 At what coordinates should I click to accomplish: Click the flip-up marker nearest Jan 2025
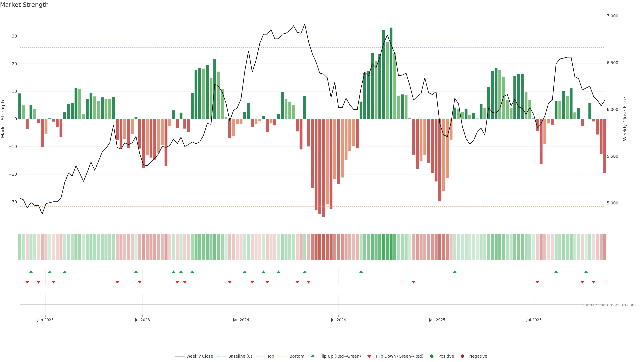455,272
